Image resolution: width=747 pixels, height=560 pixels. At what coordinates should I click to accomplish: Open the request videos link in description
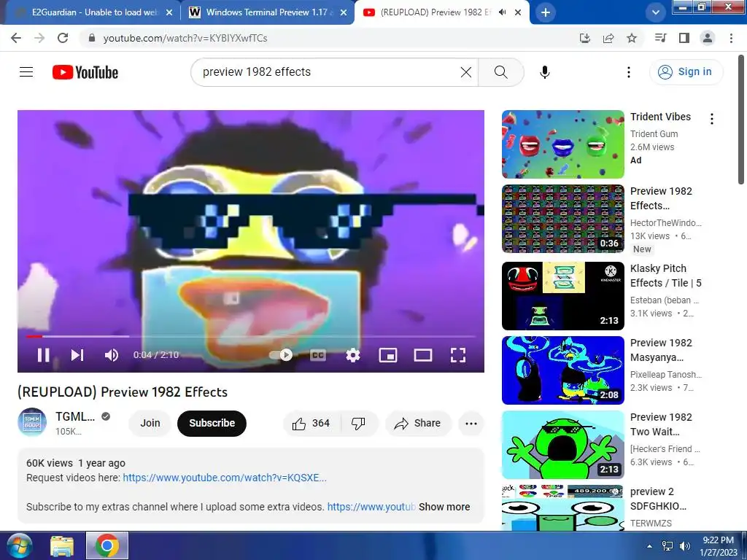click(225, 478)
